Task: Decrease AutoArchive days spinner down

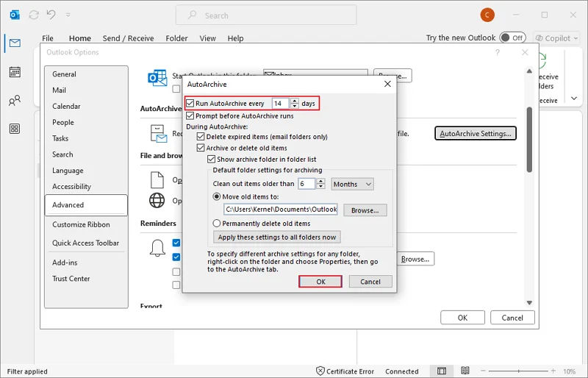Action: 295,106
